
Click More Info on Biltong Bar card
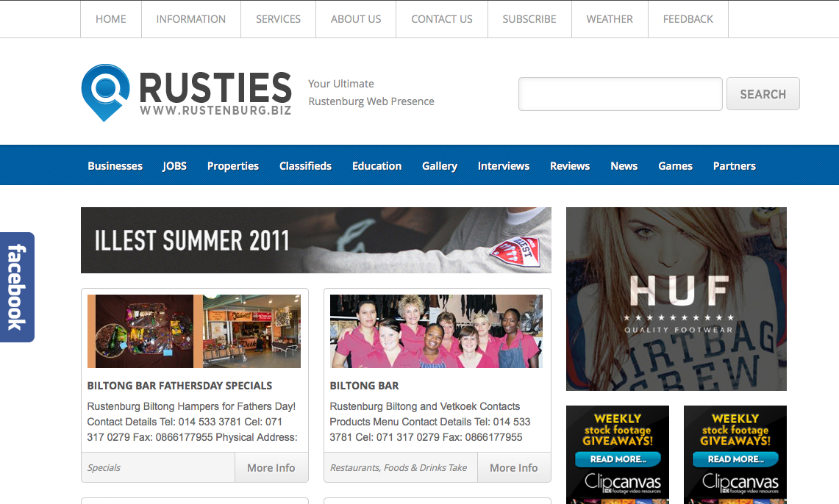(513, 468)
